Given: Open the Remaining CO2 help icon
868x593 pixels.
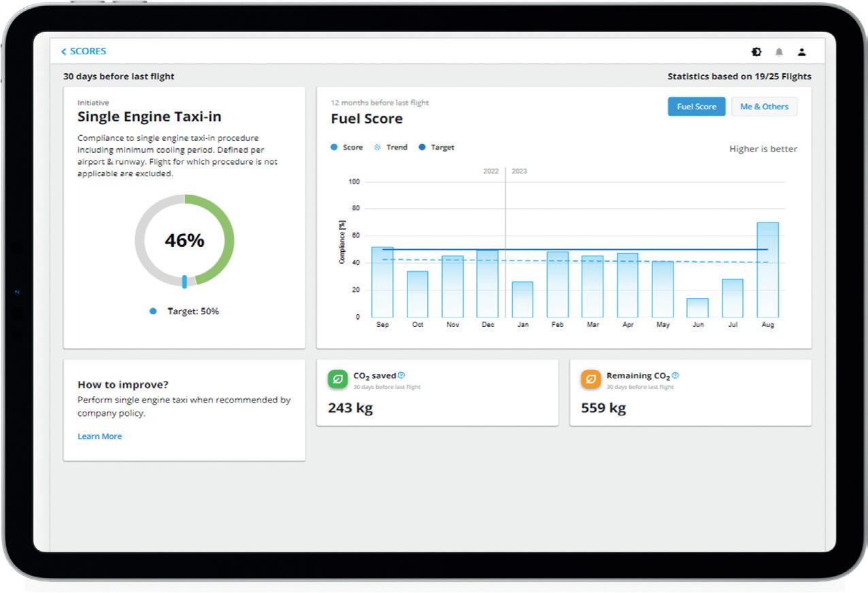Looking at the screenshot, I should coord(675,375).
